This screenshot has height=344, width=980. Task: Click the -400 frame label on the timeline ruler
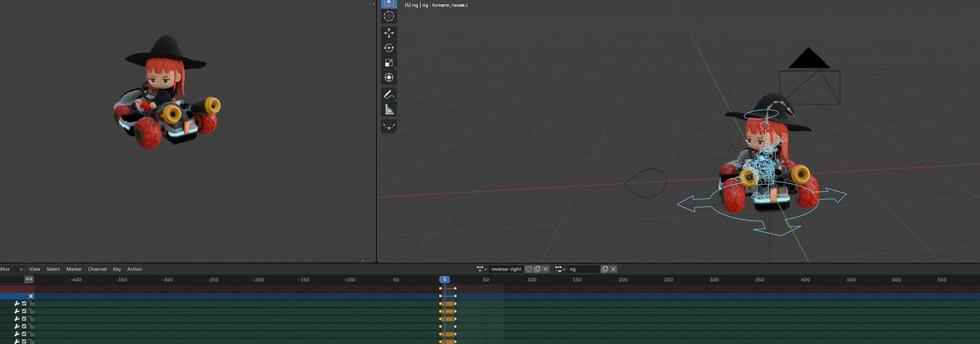tap(76, 279)
